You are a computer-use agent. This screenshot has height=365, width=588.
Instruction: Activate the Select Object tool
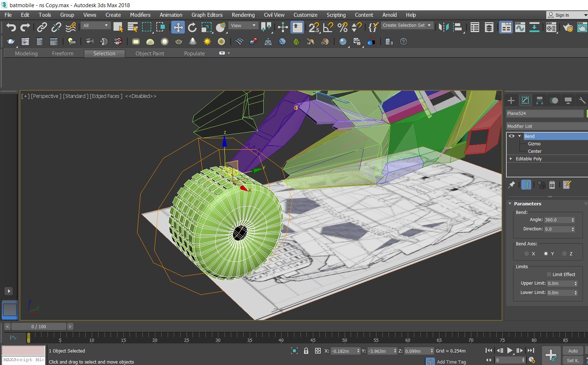tap(118, 27)
